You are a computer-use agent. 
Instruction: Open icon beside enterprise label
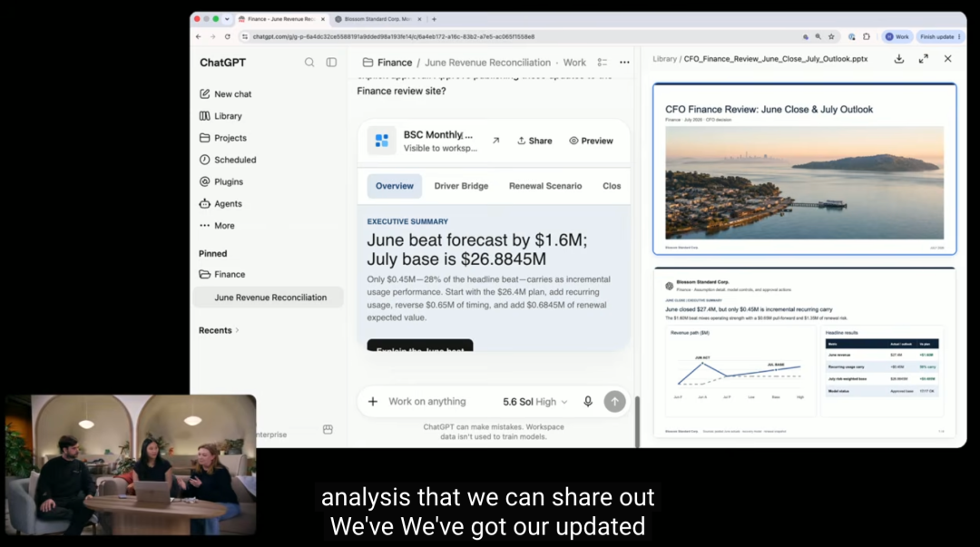(328, 429)
